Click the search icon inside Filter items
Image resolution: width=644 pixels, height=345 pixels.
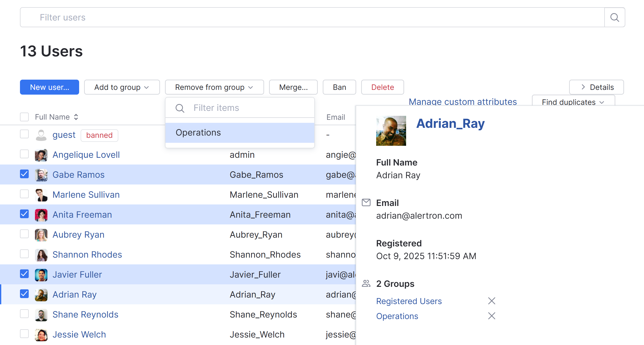pyautogui.click(x=180, y=108)
